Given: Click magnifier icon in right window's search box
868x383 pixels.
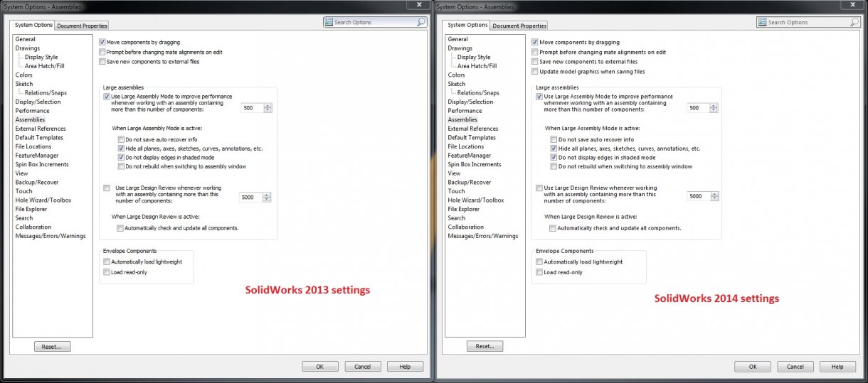Looking at the screenshot, I should (x=854, y=22).
